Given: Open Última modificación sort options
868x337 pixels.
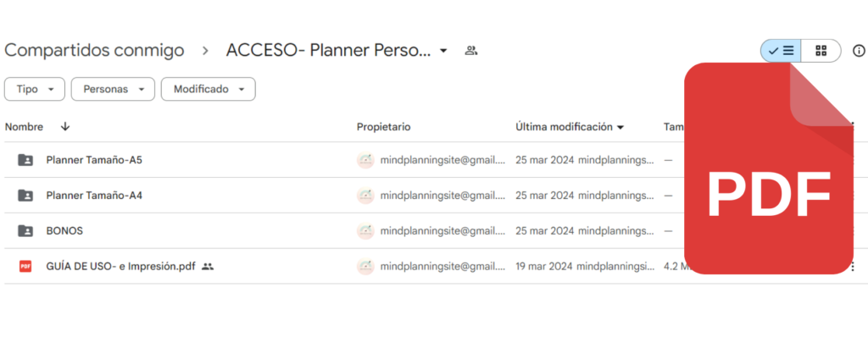Looking at the screenshot, I should pos(570,127).
